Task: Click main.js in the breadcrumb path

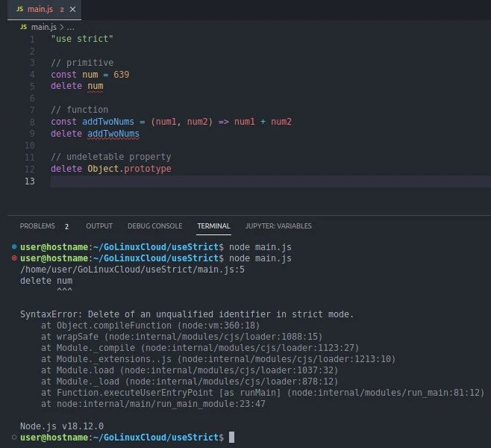Action: click(44, 28)
